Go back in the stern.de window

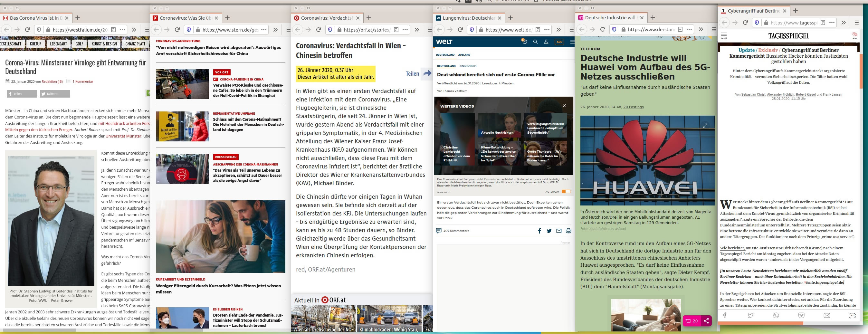pos(156,30)
